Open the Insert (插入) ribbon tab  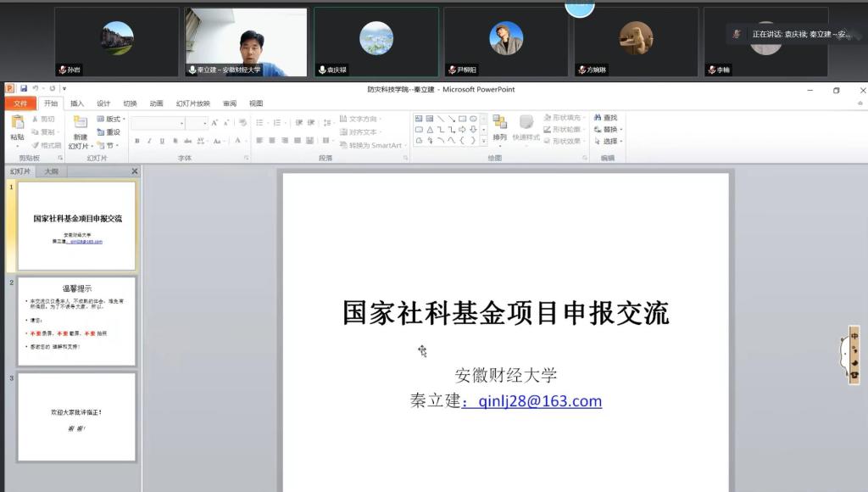[x=77, y=103]
